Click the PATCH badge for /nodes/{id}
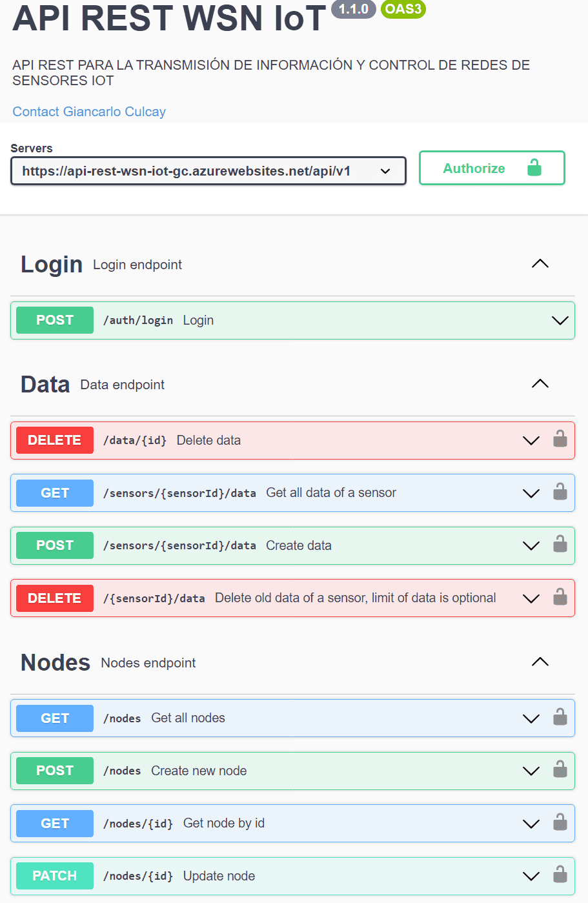The height and width of the screenshot is (903, 588). tap(55, 876)
